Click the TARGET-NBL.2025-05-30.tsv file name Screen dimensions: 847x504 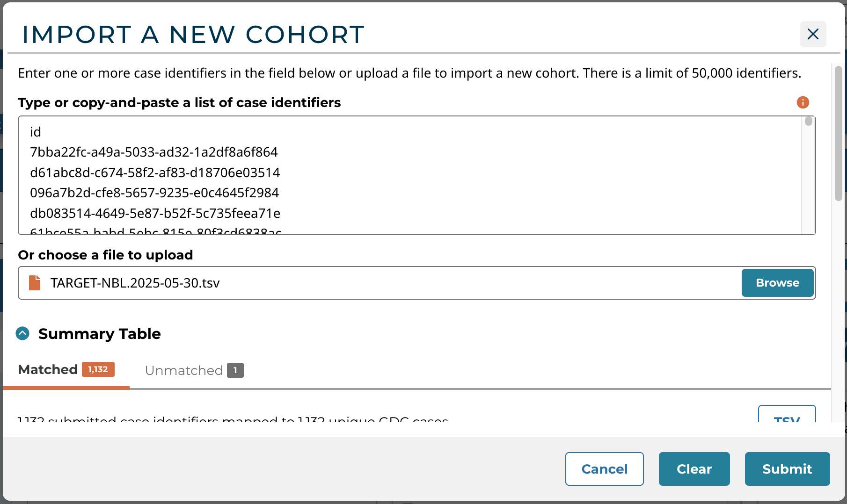135,283
